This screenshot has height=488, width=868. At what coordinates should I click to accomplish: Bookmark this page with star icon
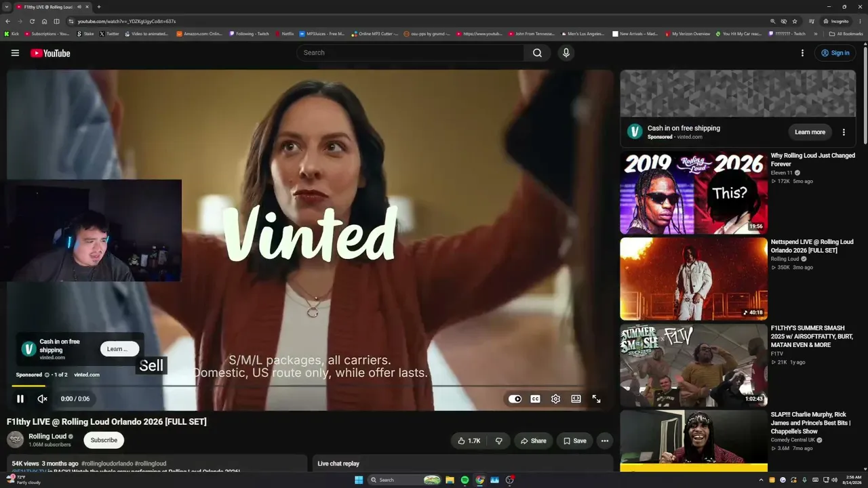click(795, 21)
